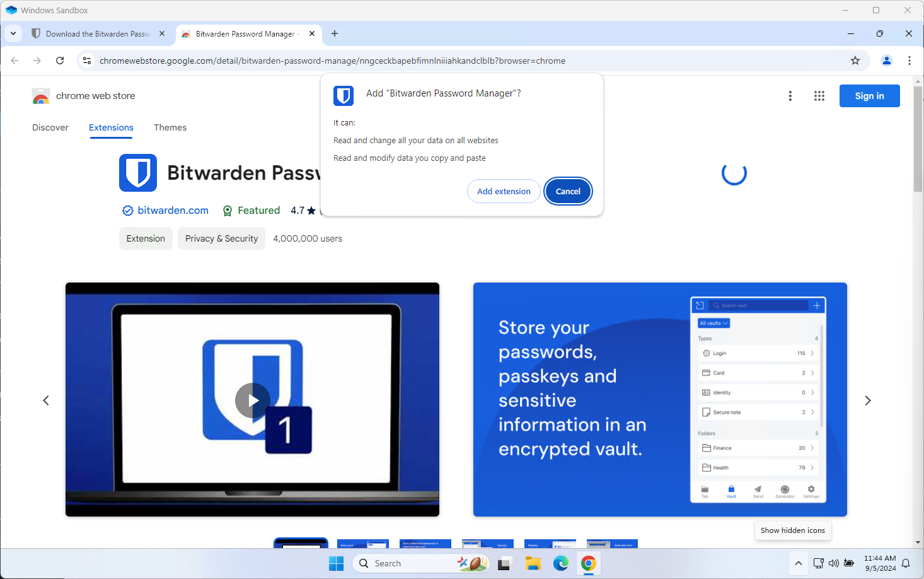The height and width of the screenshot is (579, 924).
Task: Open Task View on taskbar
Action: pyautogui.click(x=504, y=563)
